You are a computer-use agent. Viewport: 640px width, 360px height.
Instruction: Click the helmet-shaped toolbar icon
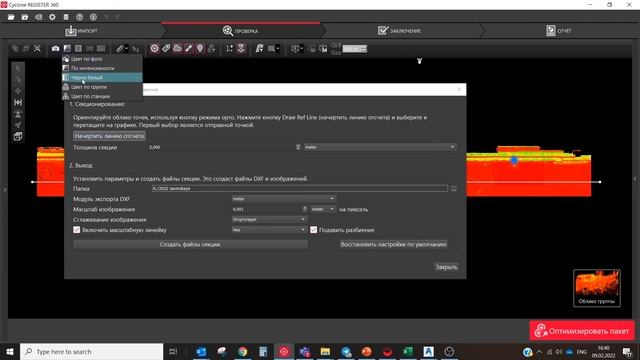[259, 49]
